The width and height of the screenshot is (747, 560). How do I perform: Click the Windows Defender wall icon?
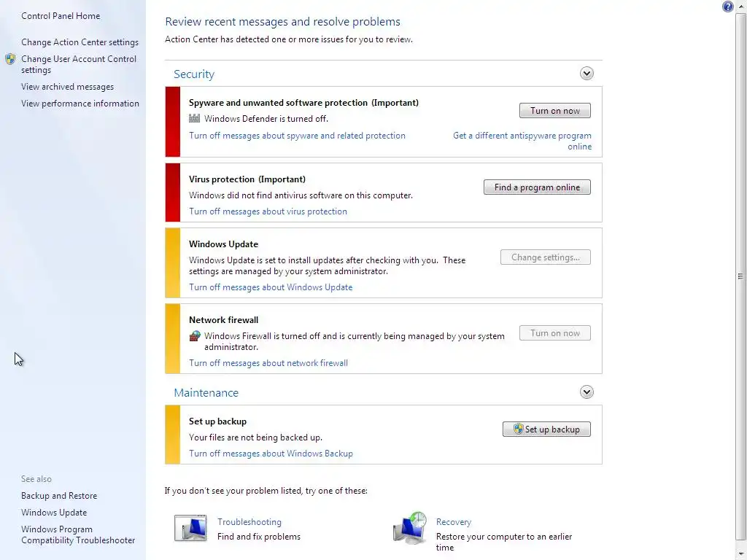coord(194,118)
